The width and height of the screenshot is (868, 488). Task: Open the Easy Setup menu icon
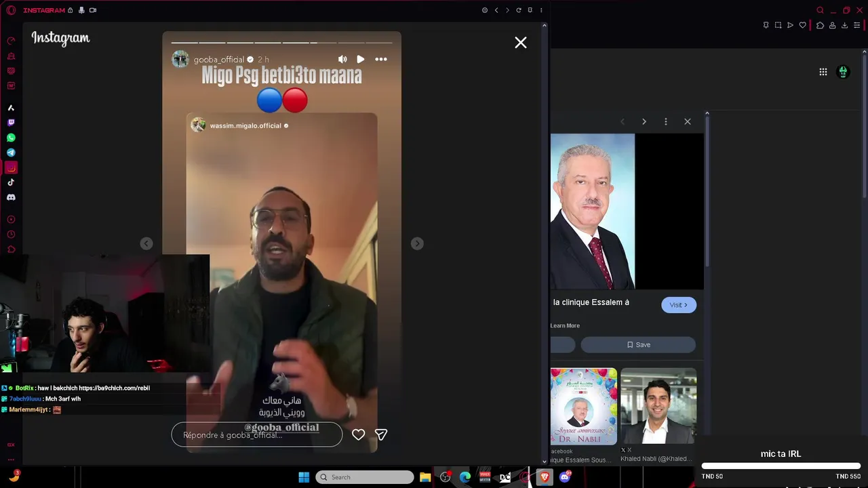click(858, 25)
